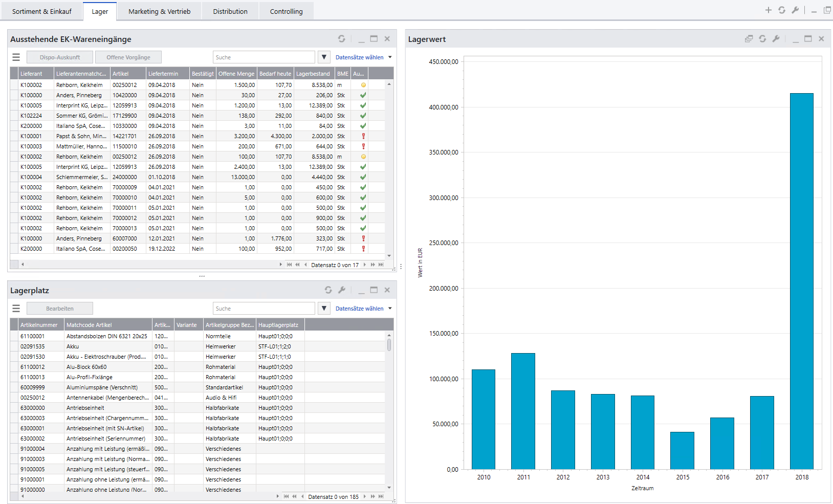Open the Controlling tab
The height and width of the screenshot is (504, 833).
coord(286,11)
